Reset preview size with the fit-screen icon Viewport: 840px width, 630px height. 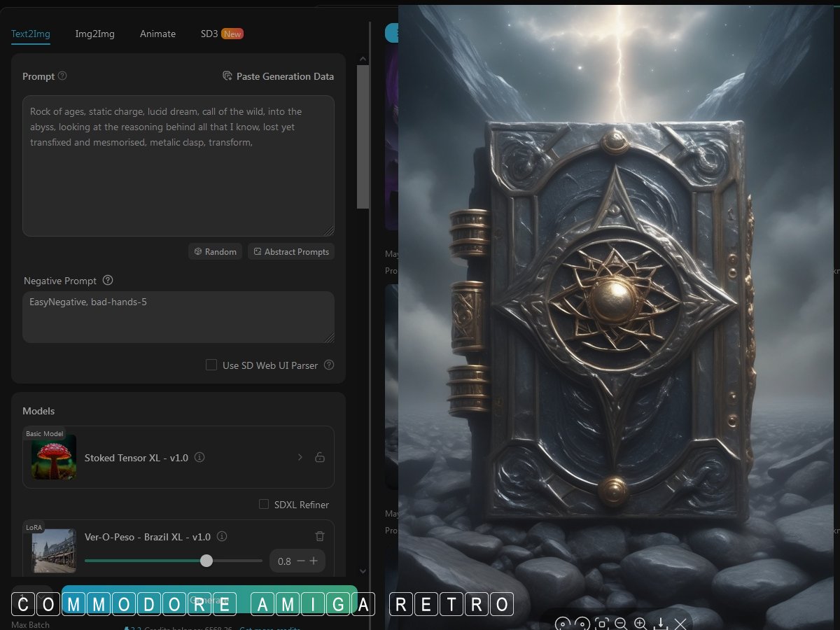(601, 623)
